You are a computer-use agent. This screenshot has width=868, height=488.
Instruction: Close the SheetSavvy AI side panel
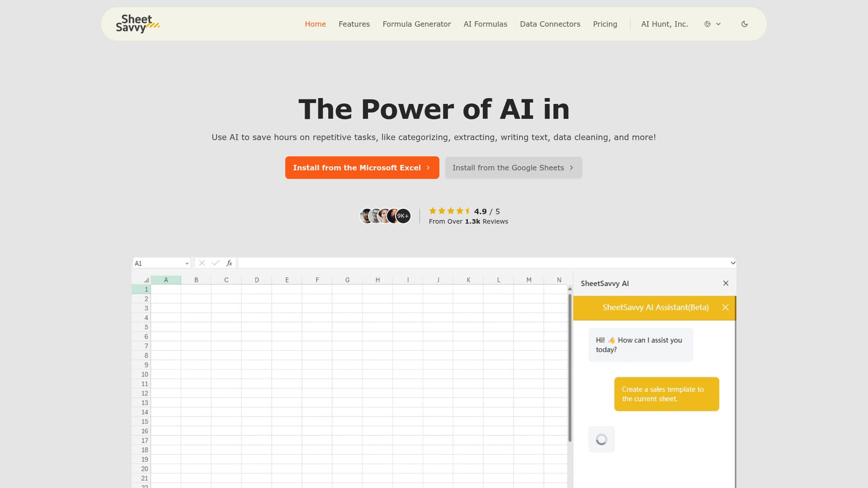(x=726, y=283)
